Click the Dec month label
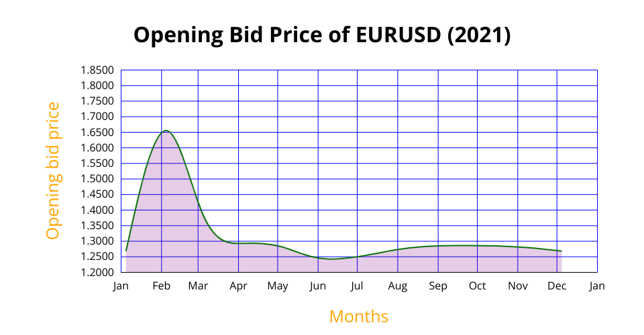 (557, 286)
